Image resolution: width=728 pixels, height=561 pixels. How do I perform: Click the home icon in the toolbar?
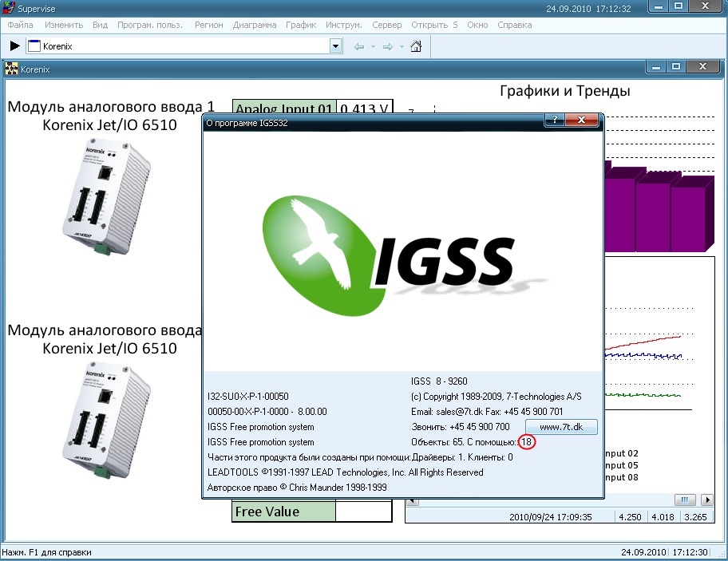pos(416,46)
